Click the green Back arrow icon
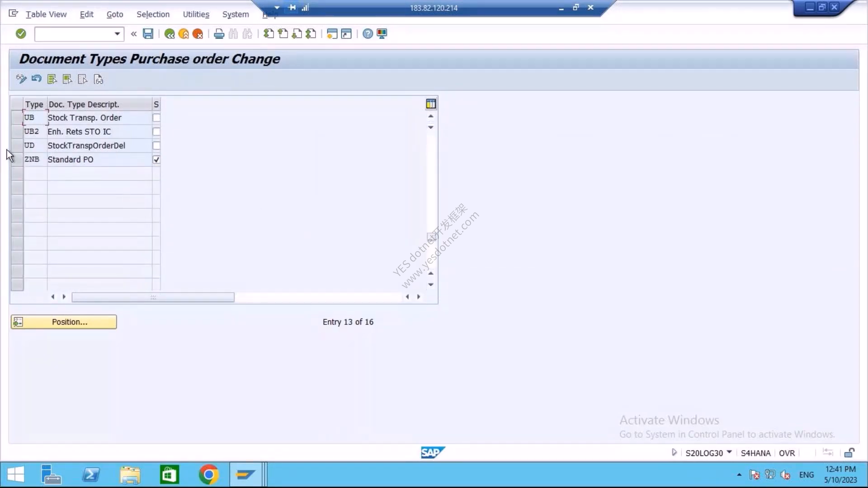This screenshot has width=868, height=488. [170, 34]
